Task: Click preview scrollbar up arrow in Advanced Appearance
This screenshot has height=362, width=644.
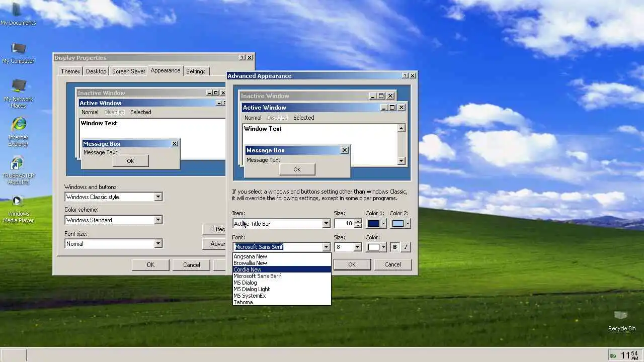Action: tap(401, 128)
